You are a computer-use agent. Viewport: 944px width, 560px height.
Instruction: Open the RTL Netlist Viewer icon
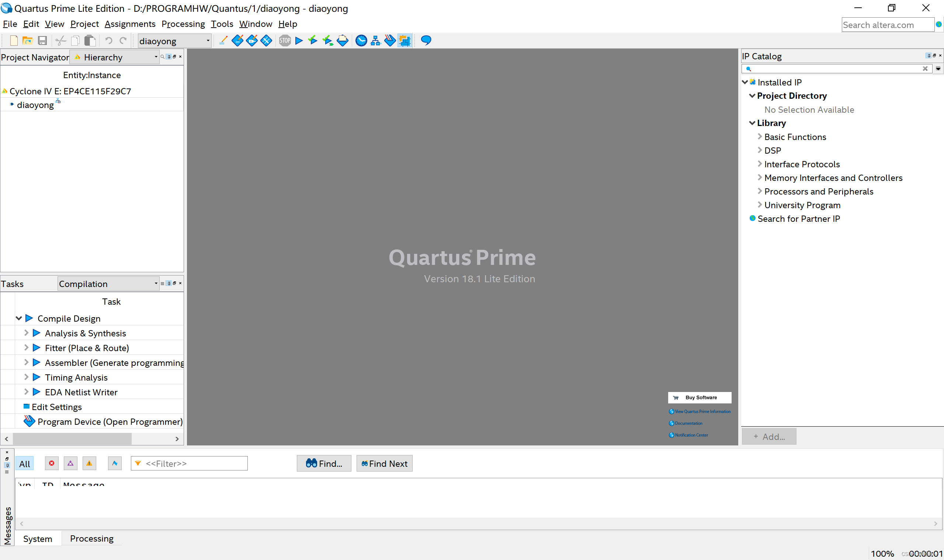click(x=375, y=41)
